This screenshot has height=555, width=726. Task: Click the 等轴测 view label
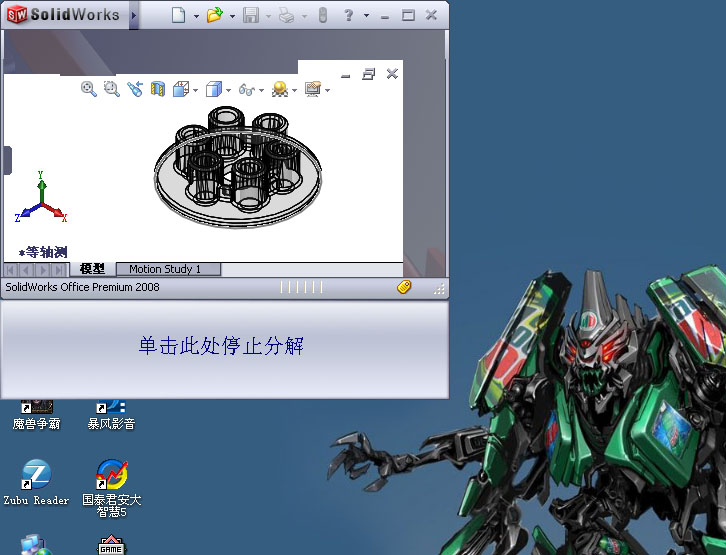tap(43, 252)
